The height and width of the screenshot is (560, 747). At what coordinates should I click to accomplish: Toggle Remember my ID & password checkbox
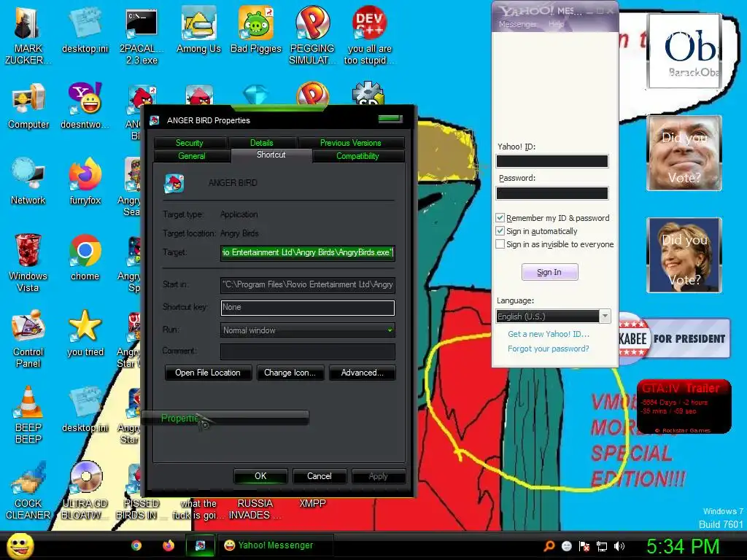500,217
